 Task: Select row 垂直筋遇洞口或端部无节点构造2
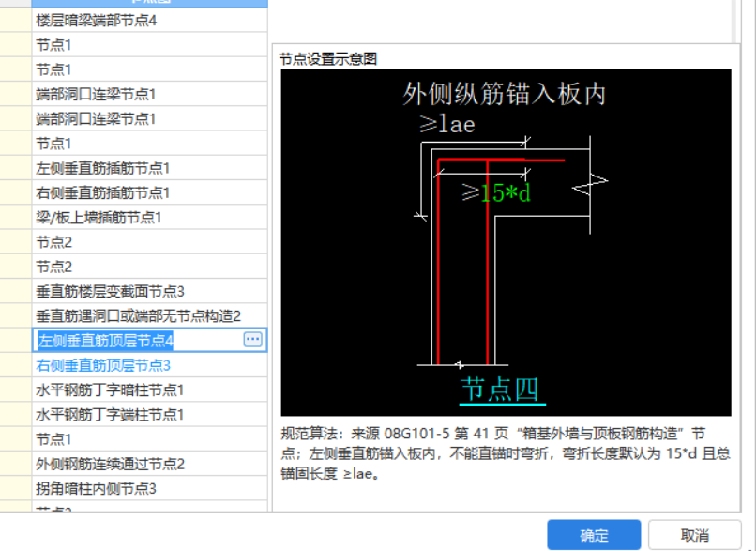pyautogui.click(x=149, y=315)
